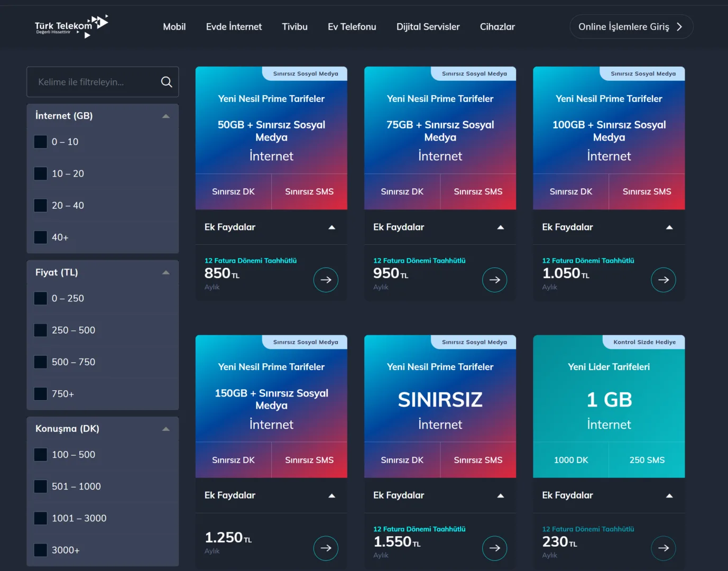Screen dimensions: 728x571
Task: Click arrow button on the 950 TL plan
Action: (495, 280)
